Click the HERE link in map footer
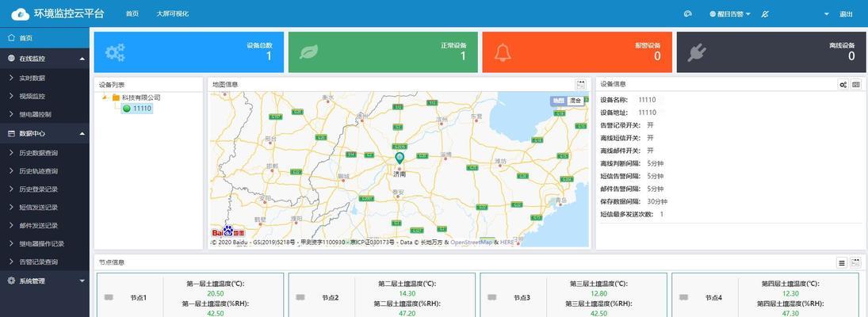The width and height of the screenshot is (868, 317). pos(507,243)
